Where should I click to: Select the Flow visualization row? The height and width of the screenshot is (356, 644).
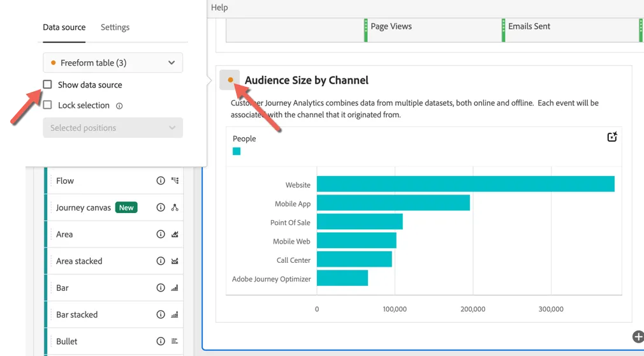115,181
